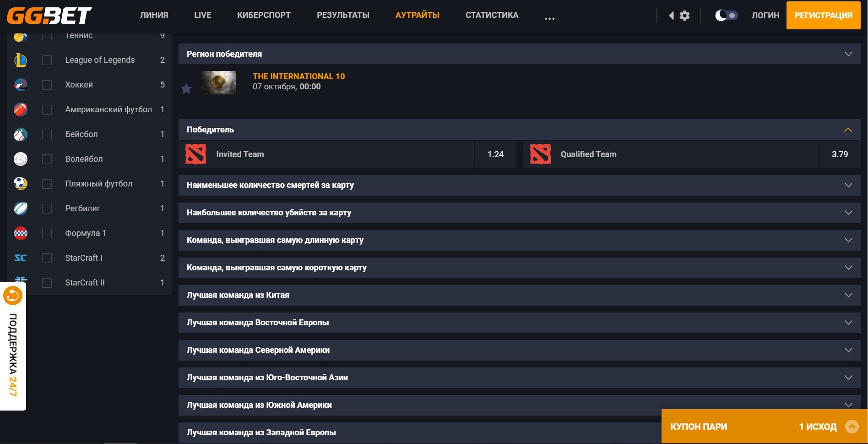868x444 pixels.
Task: Check the Регбилиг checkbox
Action: (x=47, y=208)
